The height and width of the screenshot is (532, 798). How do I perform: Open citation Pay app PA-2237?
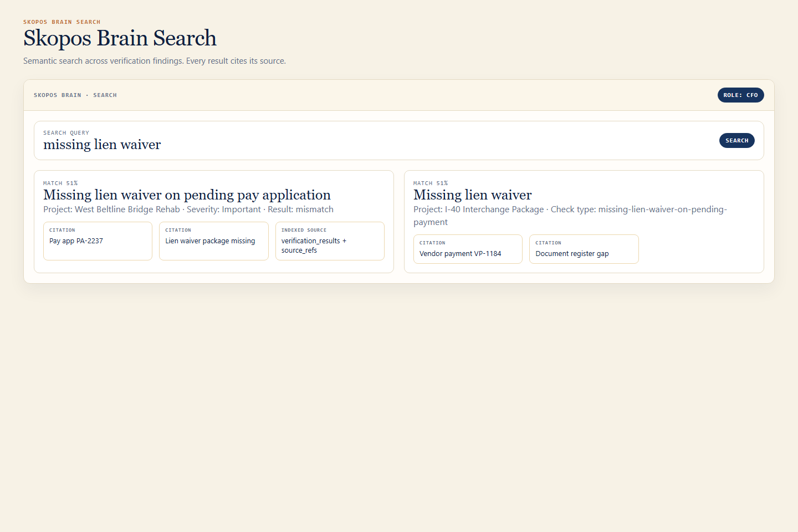click(98, 241)
